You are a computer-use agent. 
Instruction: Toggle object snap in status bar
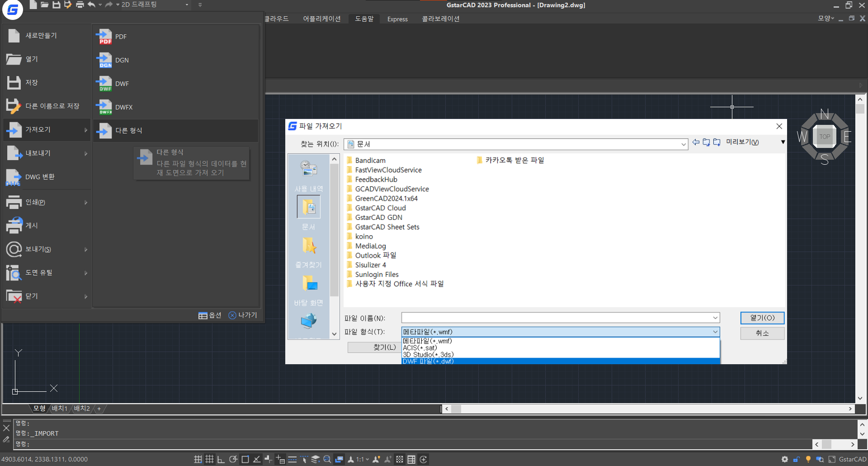(x=245, y=459)
